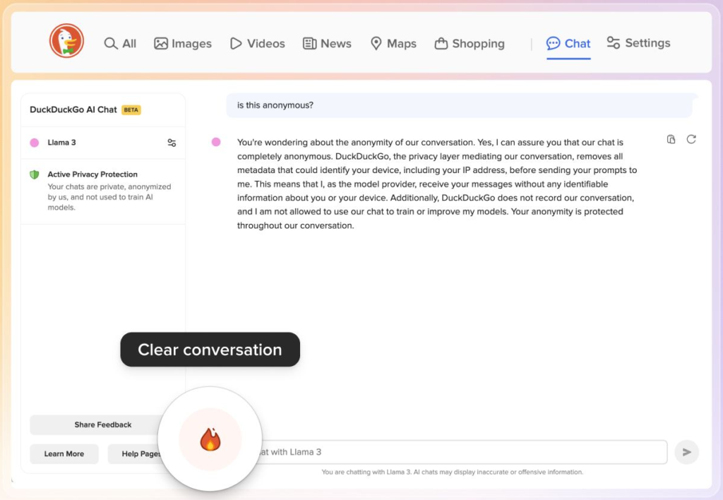Open model settings icon beside Llama 3
The width and height of the screenshot is (723, 500).
coord(172,143)
